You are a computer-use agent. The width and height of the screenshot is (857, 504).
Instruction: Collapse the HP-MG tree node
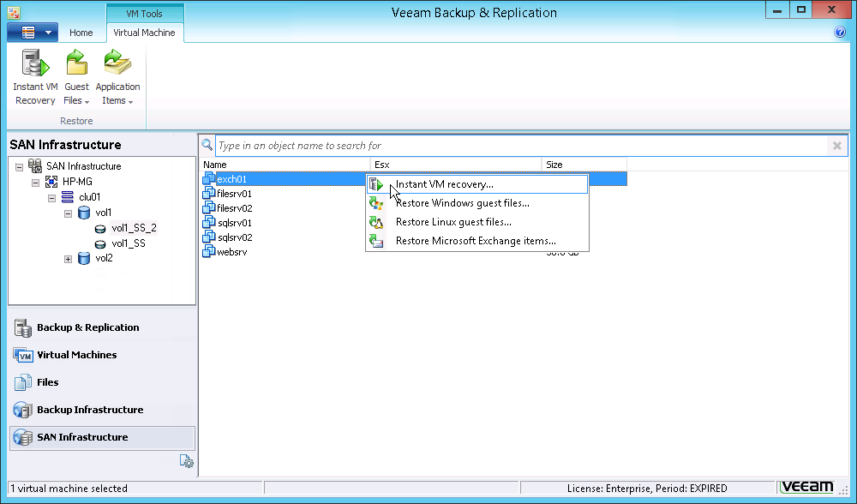point(35,183)
